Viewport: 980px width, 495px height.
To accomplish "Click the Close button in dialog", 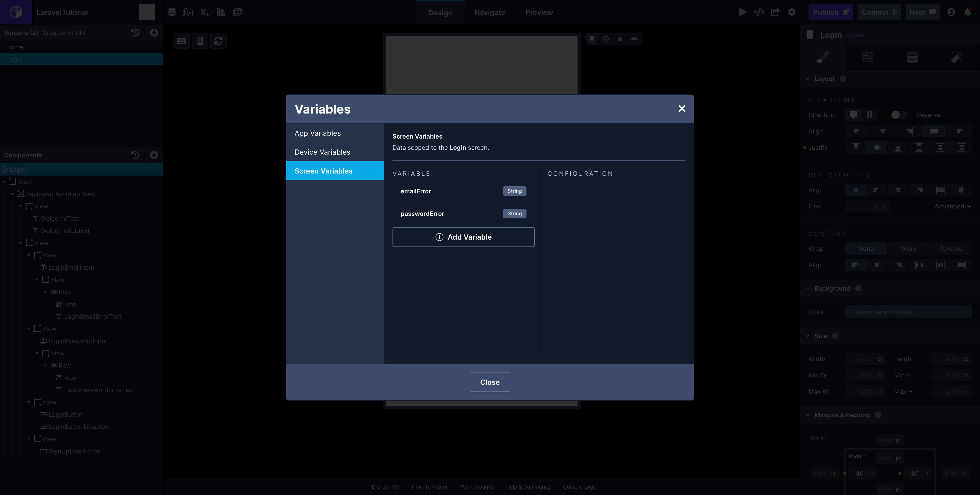I will [x=490, y=382].
